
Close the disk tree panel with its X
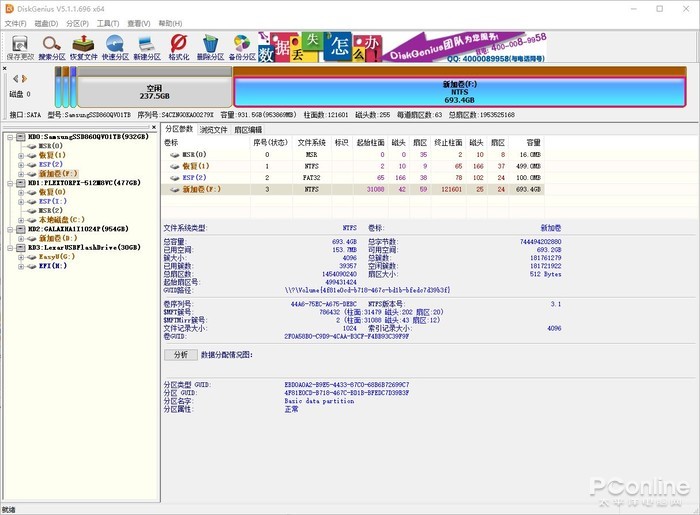[x=154, y=127]
